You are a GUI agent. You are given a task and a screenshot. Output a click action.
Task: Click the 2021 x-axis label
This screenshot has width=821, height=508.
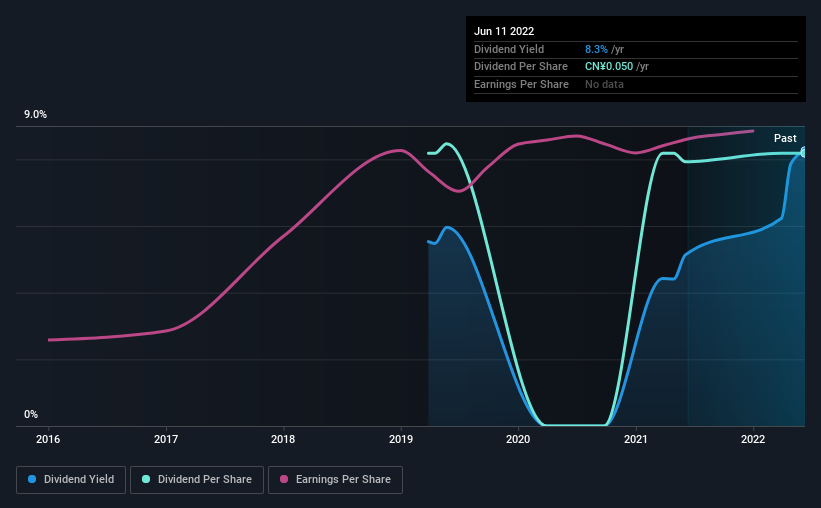tap(636, 439)
